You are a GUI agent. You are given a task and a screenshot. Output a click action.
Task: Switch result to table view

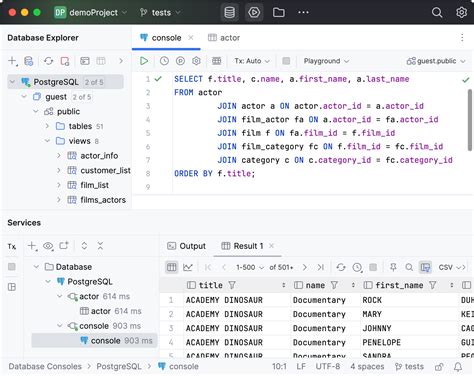point(172,267)
